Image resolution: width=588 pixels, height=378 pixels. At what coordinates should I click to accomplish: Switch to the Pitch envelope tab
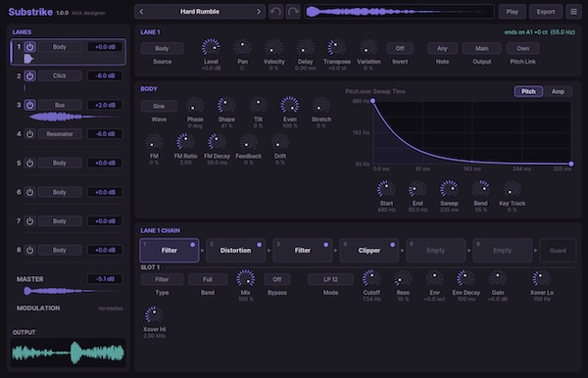coord(528,91)
